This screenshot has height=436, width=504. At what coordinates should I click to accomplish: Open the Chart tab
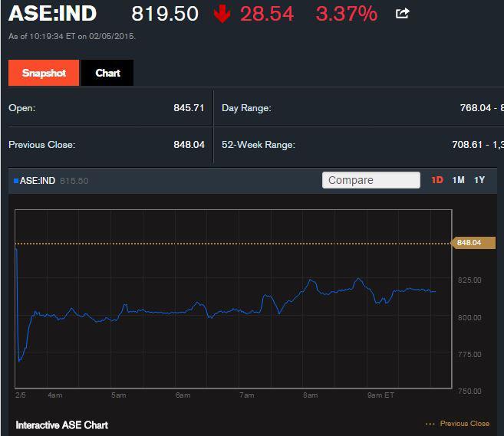(x=107, y=73)
